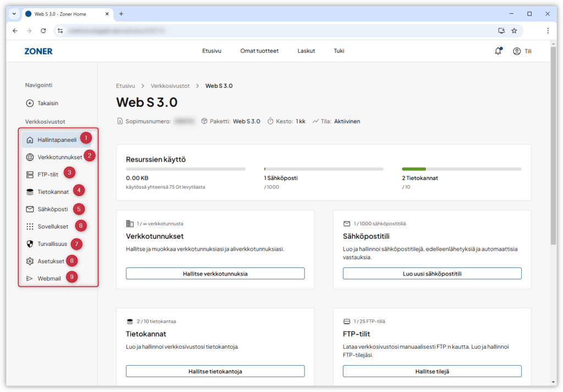Go to Laskut in top navigation

point(306,51)
